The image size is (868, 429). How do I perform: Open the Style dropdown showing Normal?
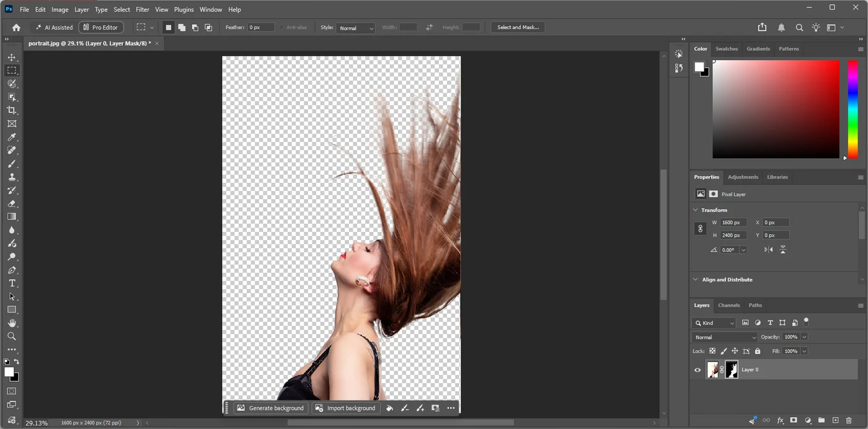tap(356, 28)
